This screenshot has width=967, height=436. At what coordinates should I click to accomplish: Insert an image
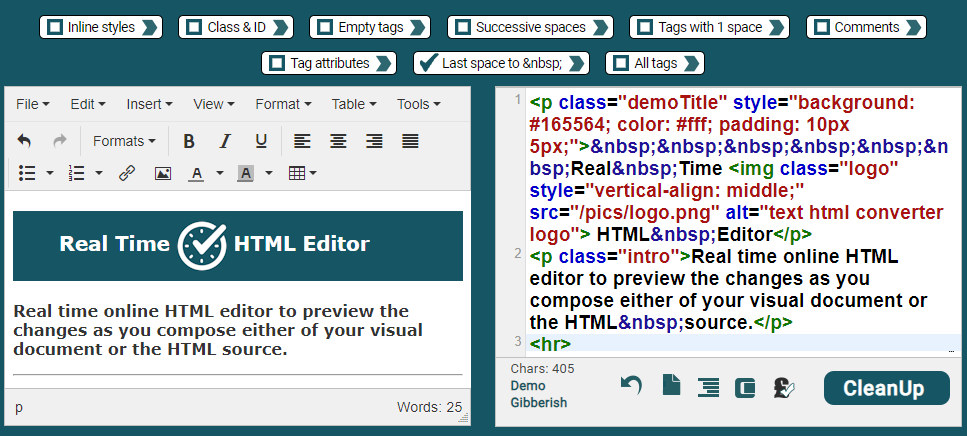[x=163, y=173]
